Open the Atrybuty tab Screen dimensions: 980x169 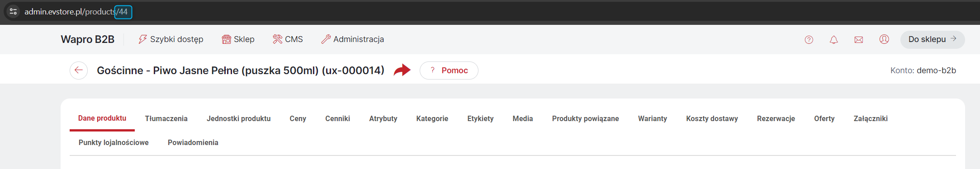click(383, 118)
